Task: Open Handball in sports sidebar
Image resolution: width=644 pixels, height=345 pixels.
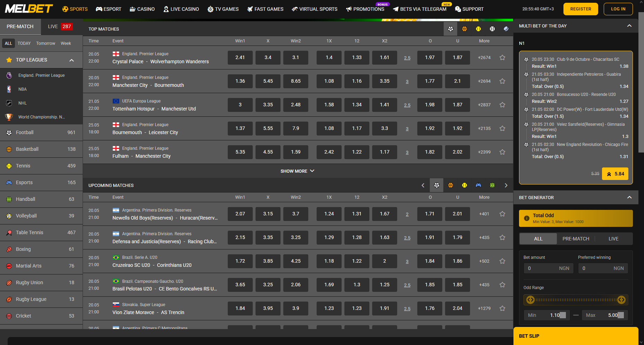Action: [x=41, y=199]
